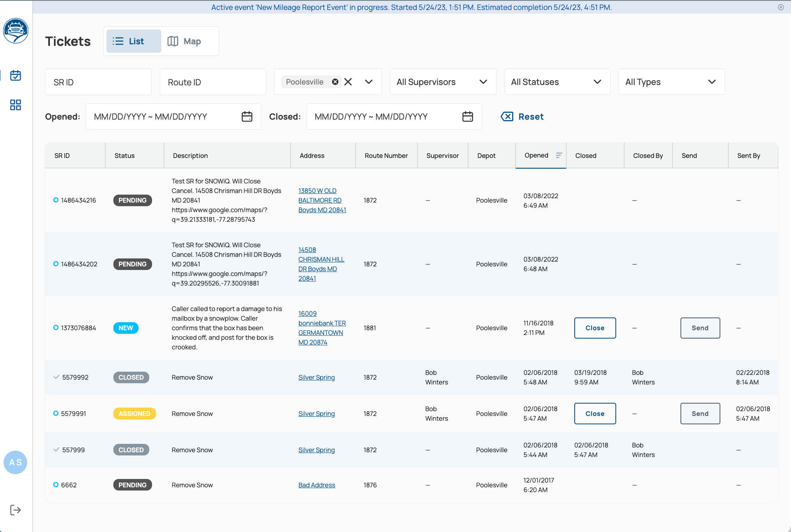Select the List view tab

pos(134,41)
